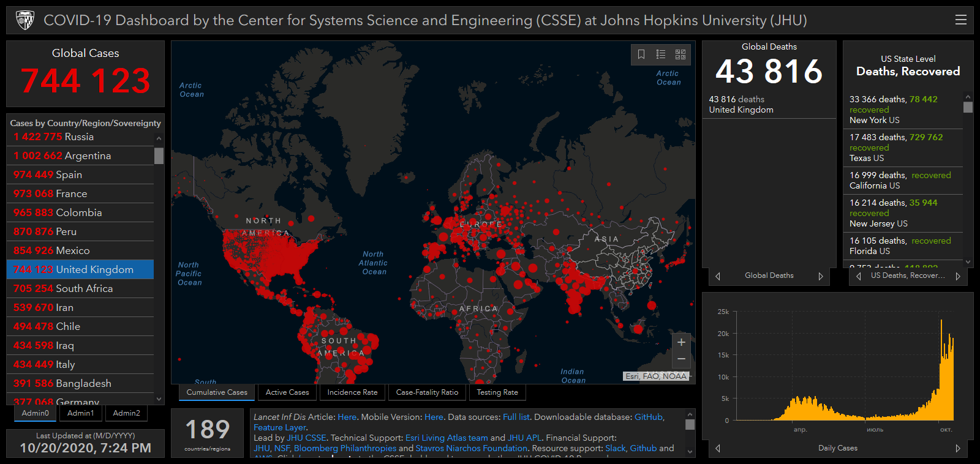Click right arrow beside US Deaths, Recovered
Viewport: 980px width, 464px height.
(957, 276)
